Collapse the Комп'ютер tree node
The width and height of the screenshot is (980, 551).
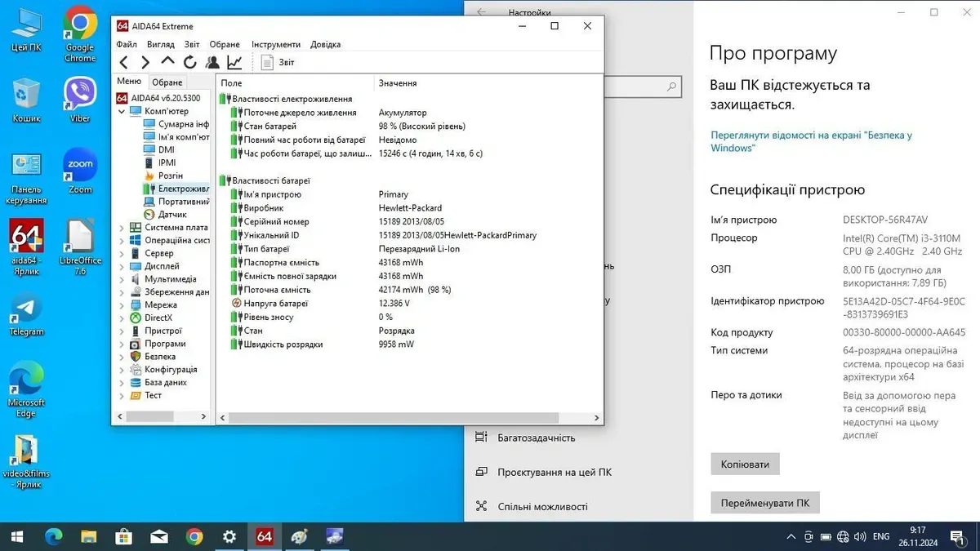pos(122,111)
